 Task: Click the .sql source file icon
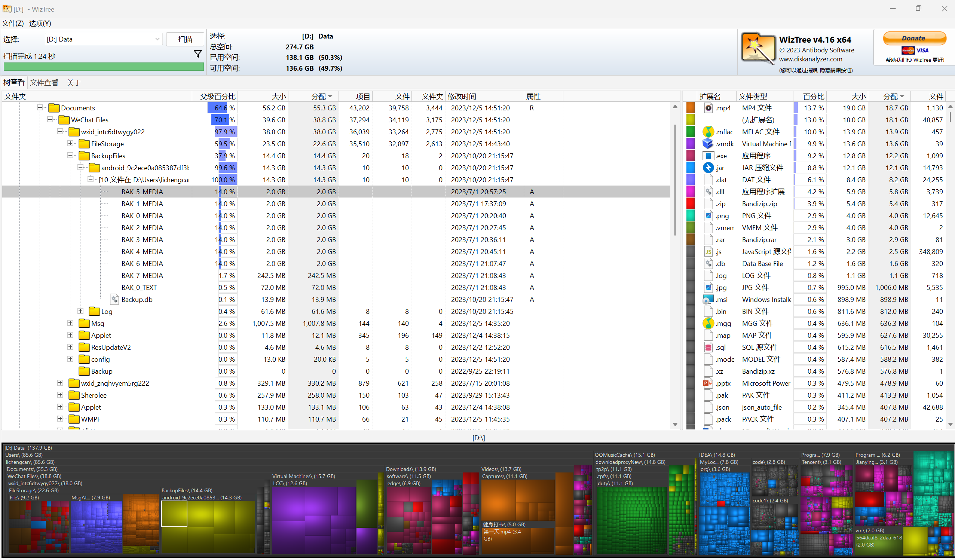(708, 347)
